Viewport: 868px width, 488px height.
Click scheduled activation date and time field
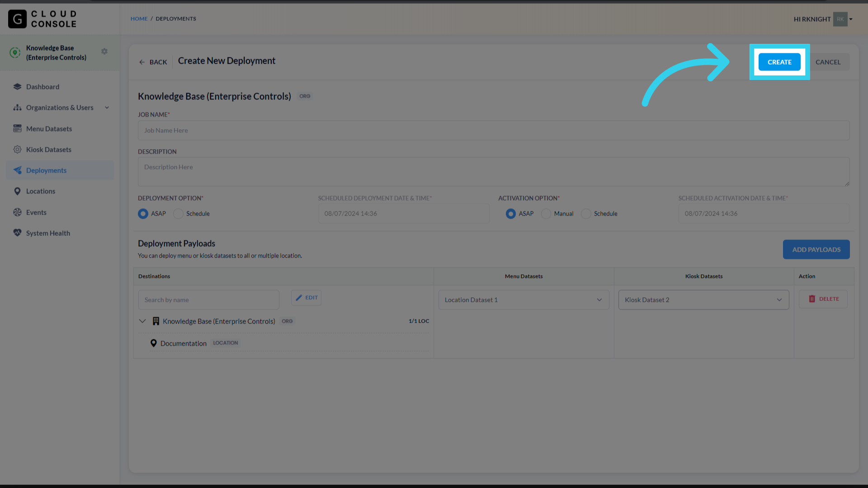click(x=764, y=214)
